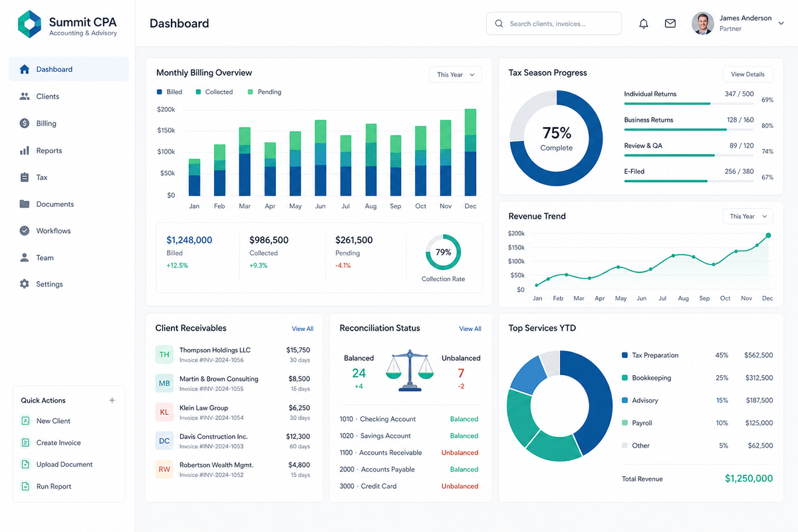Go to Dashboard in sidebar
The width and height of the screenshot is (798, 532).
click(x=68, y=69)
